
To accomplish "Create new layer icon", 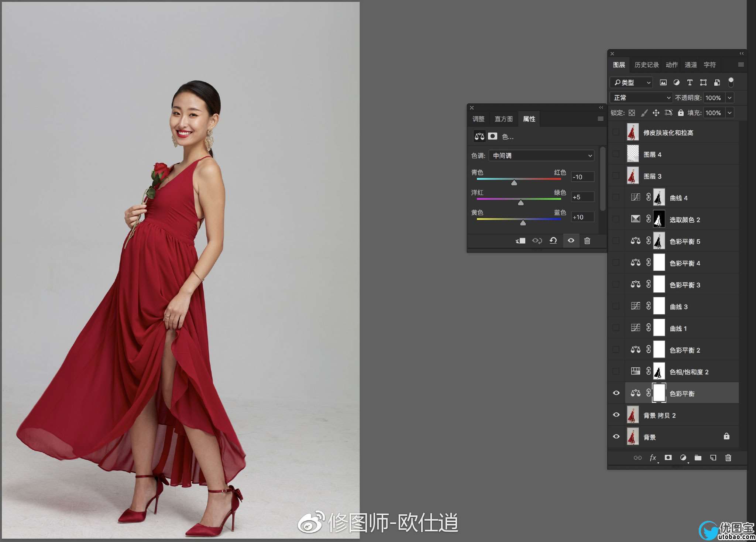I will [713, 458].
